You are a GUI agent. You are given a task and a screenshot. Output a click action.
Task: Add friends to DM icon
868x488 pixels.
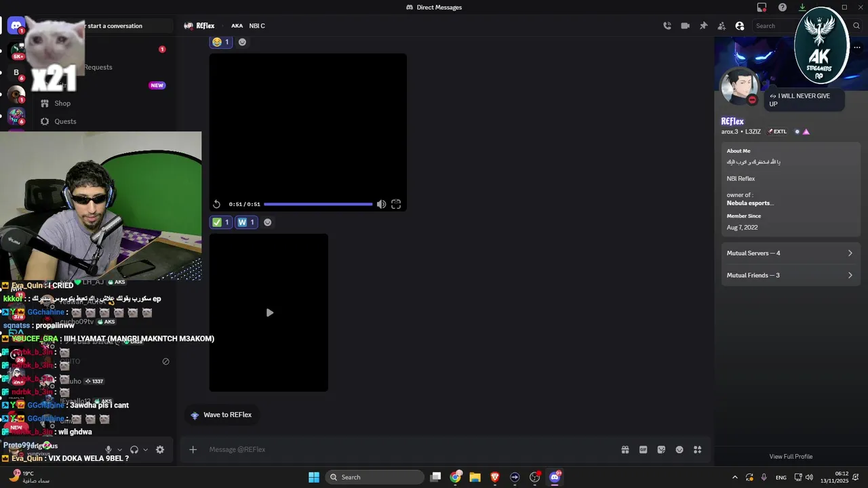tap(722, 26)
